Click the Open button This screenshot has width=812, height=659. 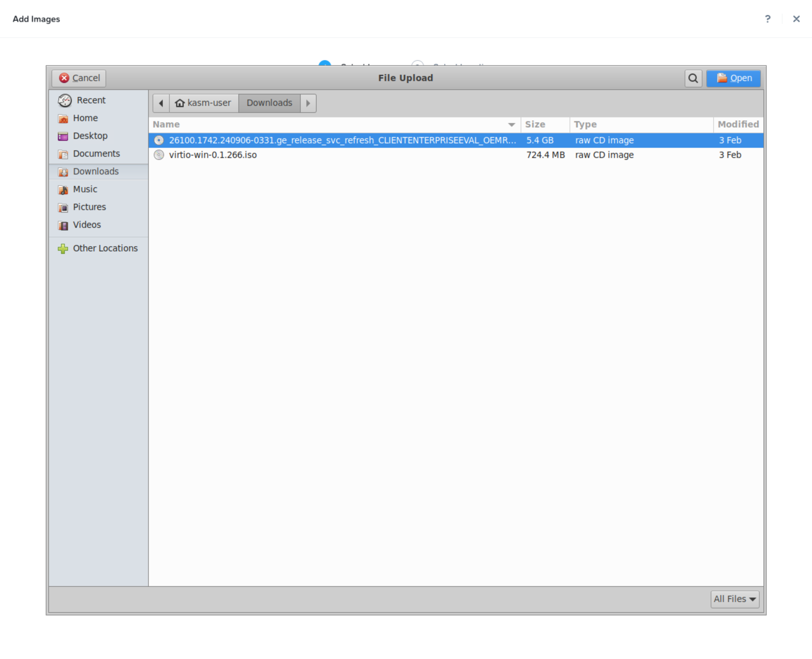point(733,78)
